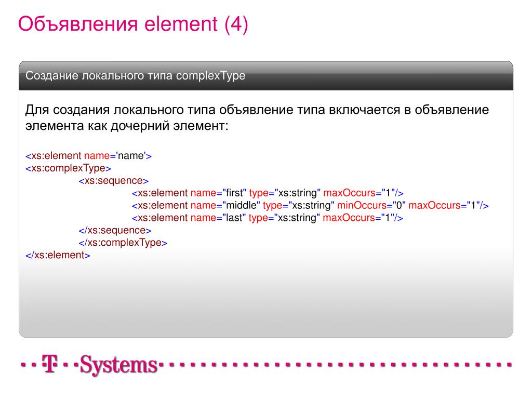Click the line "элемента как дочерний элемент:"
The height and width of the screenshot is (399, 532).
pos(127,126)
